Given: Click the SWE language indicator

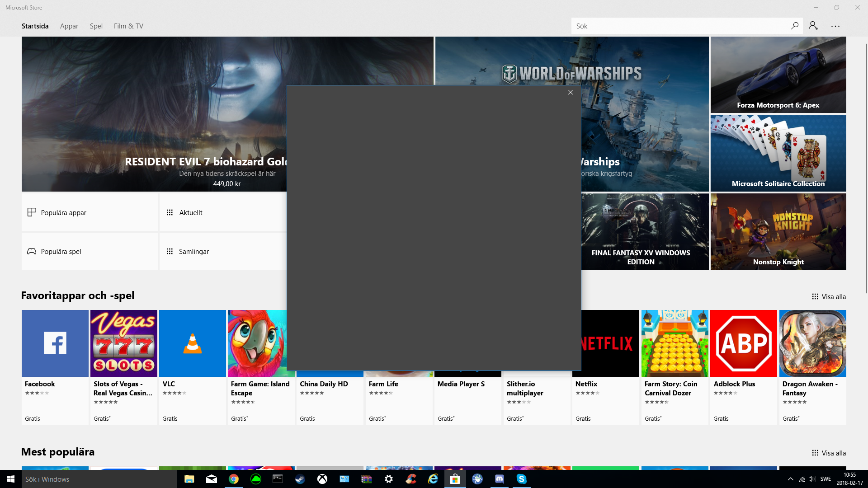Looking at the screenshot, I should point(826,479).
